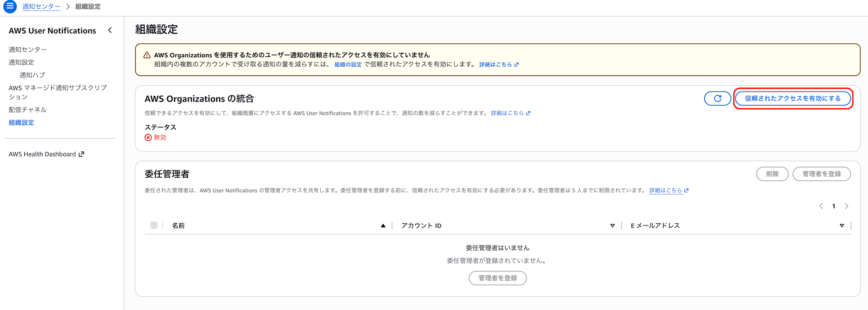
Task: Click the AWS Organizations の統合 heading
Action: pyautogui.click(x=199, y=99)
